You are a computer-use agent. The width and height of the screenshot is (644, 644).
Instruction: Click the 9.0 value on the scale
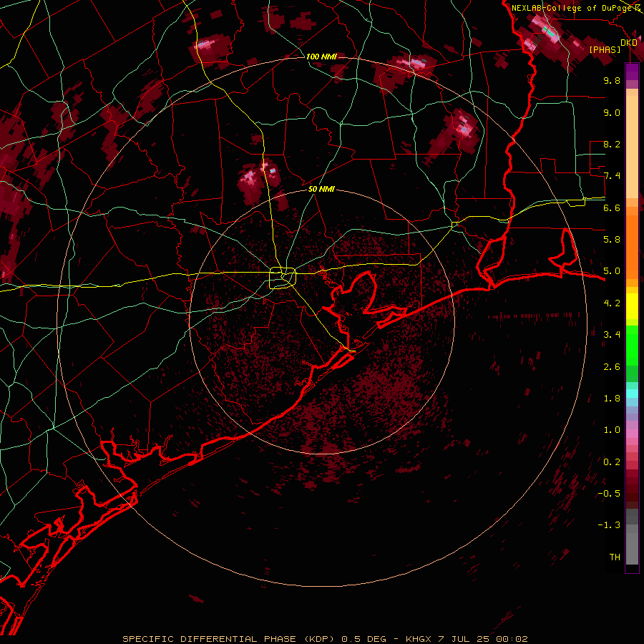612,113
